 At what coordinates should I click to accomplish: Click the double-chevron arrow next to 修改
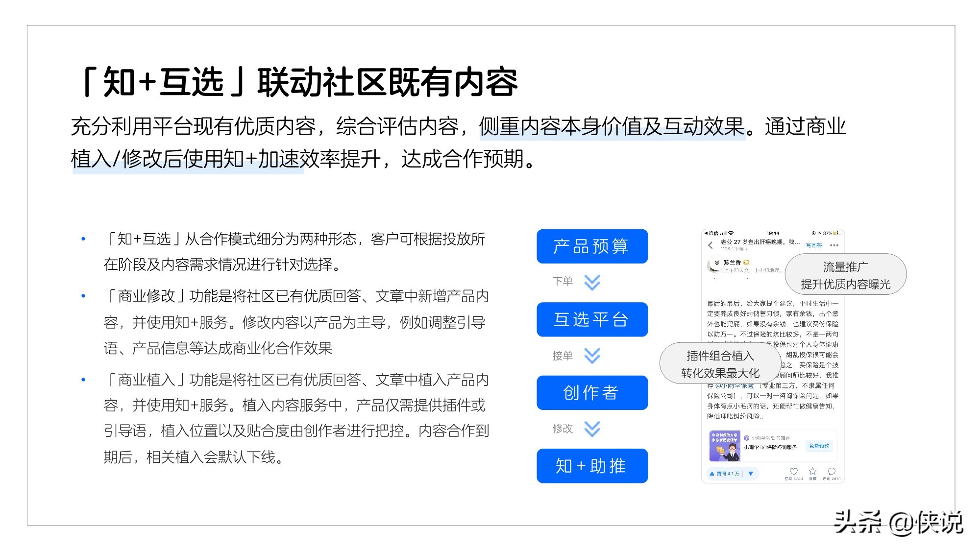[x=592, y=429]
